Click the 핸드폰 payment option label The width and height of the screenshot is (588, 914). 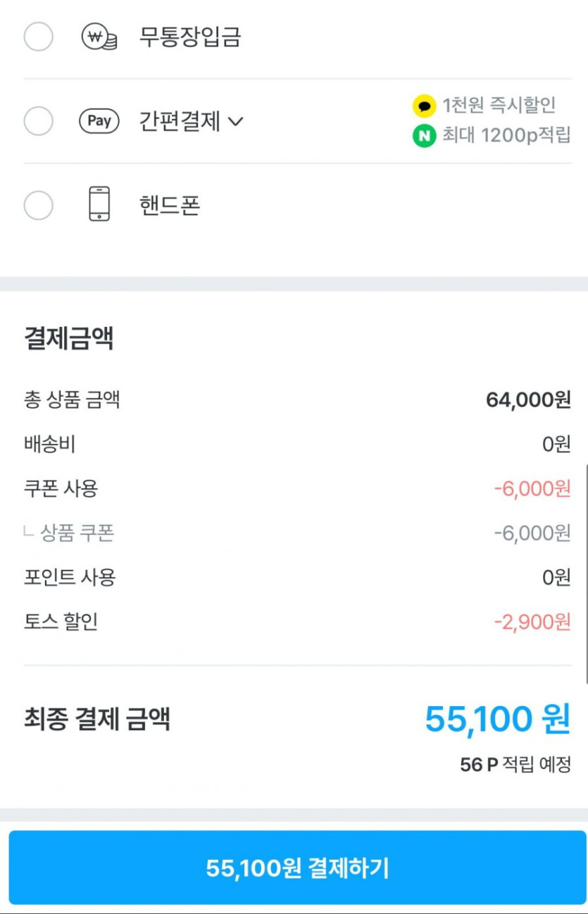(170, 206)
